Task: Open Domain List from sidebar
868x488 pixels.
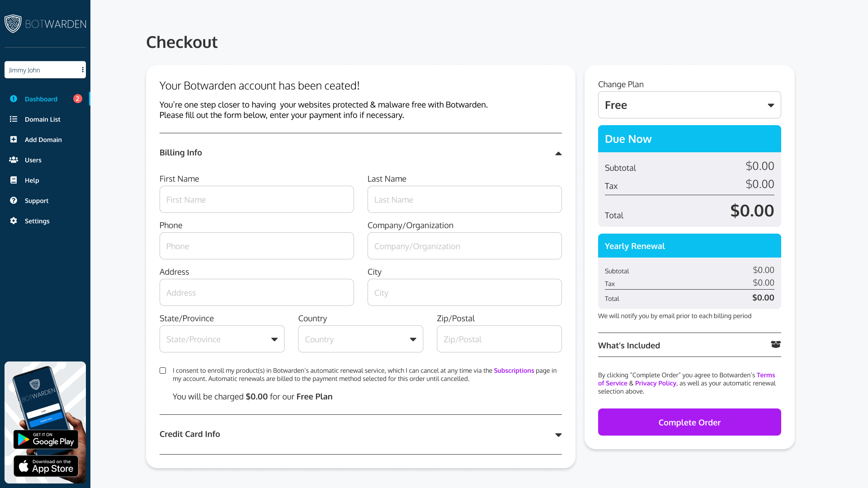Action: (x=42, y=119)
